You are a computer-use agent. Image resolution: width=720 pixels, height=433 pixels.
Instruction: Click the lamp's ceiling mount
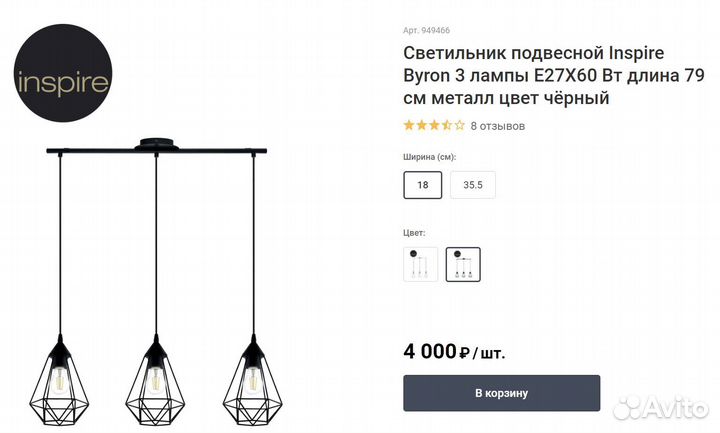tap(156, 146)
